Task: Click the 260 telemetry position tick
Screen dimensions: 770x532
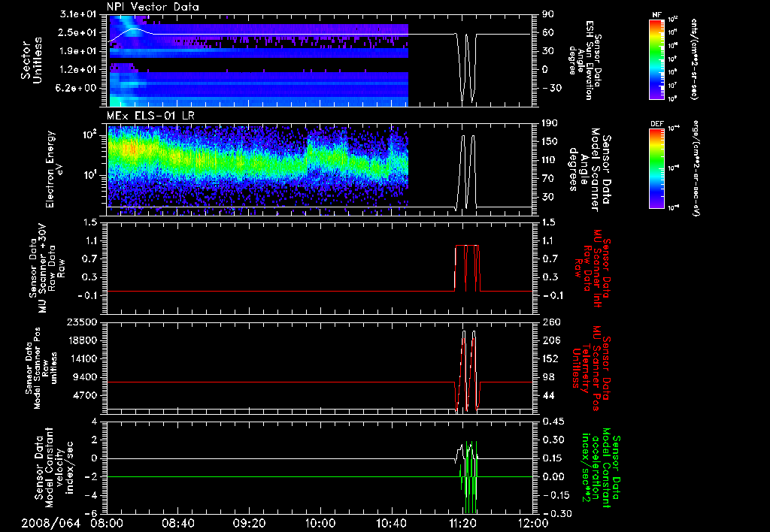Action: (x=551, y=322)
